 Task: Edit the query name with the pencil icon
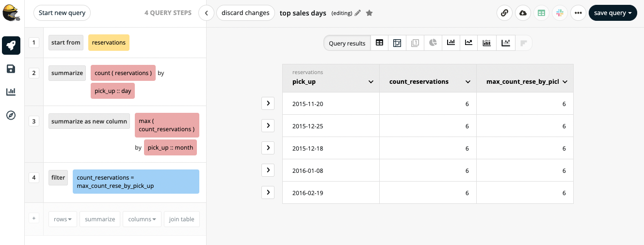tap(358, 13)
